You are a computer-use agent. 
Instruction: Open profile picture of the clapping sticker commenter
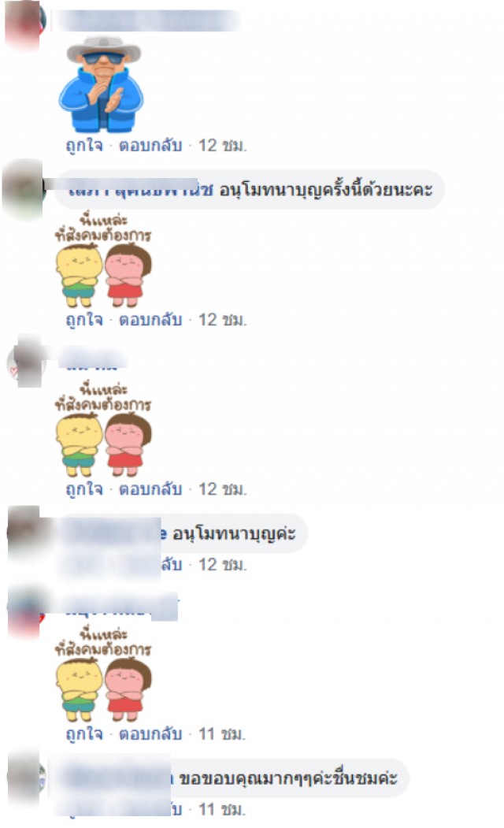pos(24,24)
